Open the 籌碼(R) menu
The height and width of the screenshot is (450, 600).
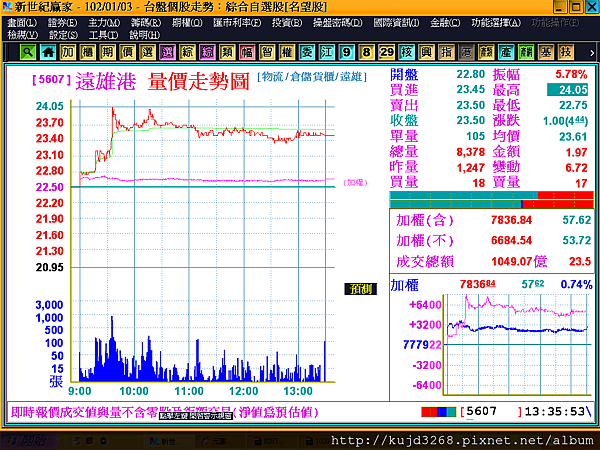(146, 23)
